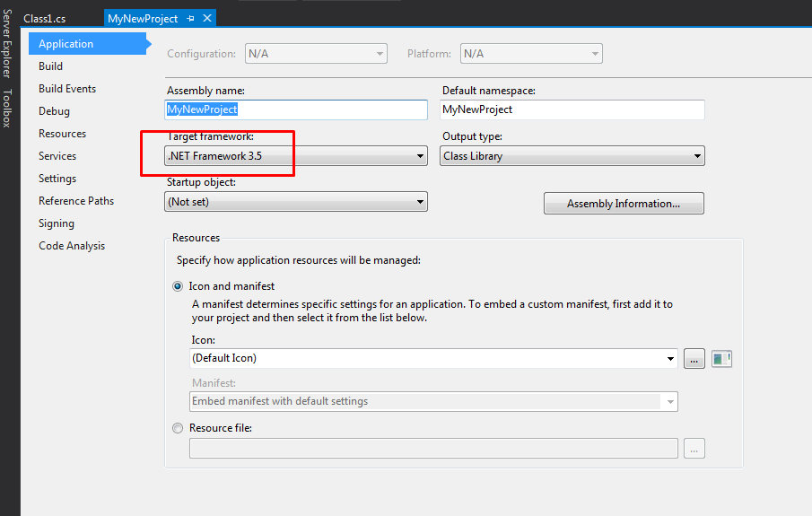Screen dimensions: 812x516
Task: Open the Output type dropdown
Action: [572, 156]
